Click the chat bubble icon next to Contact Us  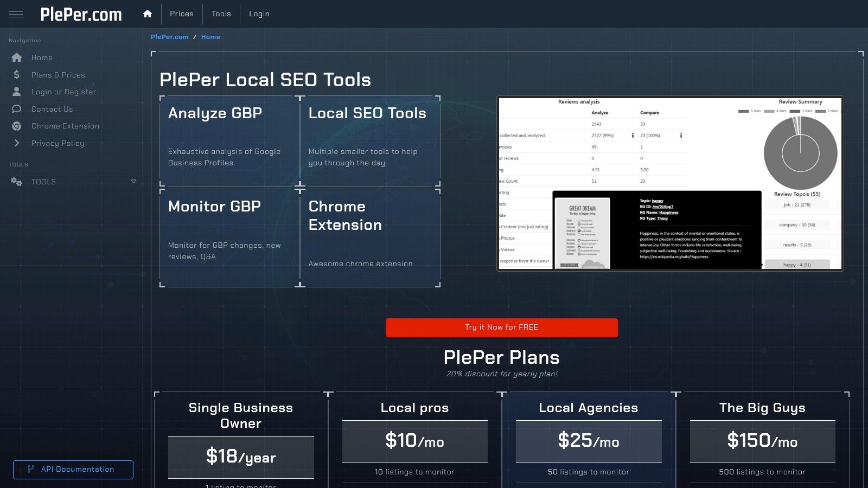point(17,109)
